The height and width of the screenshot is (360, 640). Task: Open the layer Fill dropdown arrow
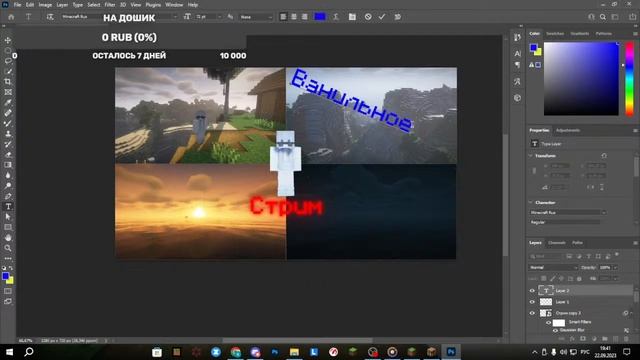point(615,278)
